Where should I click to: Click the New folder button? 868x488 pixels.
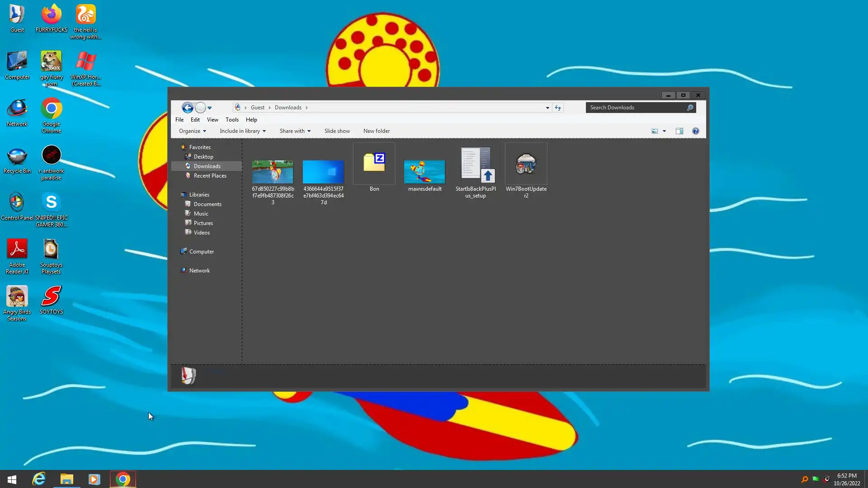[x=376, y=131]
